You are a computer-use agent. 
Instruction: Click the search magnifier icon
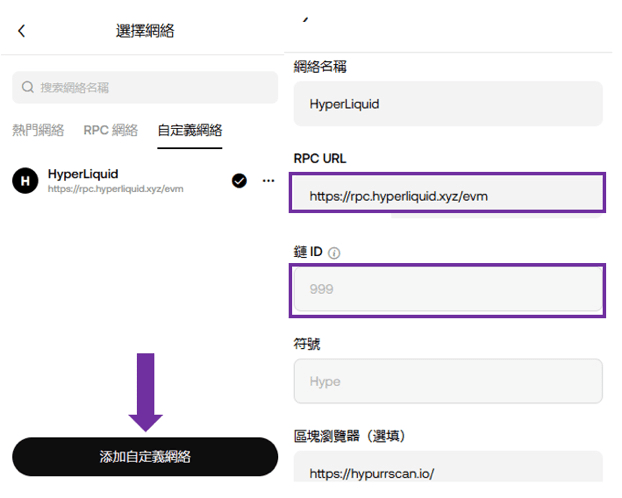click(x=28, y=87)
